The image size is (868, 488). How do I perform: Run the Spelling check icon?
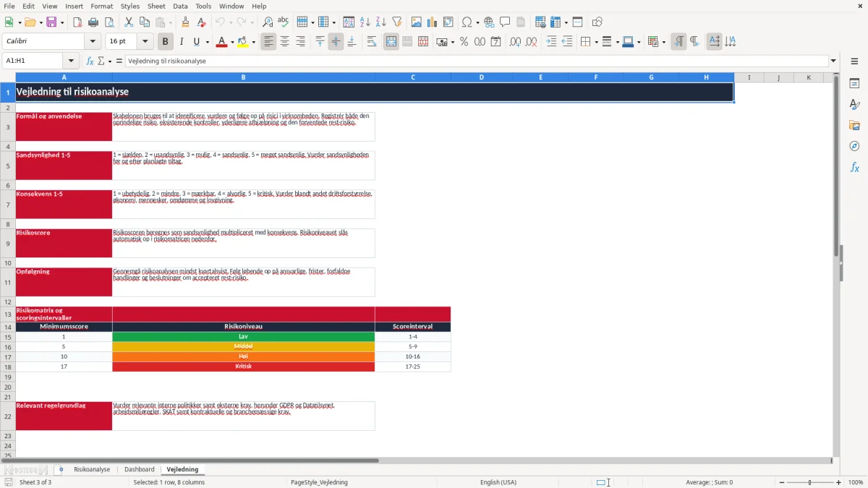point(283,22)
